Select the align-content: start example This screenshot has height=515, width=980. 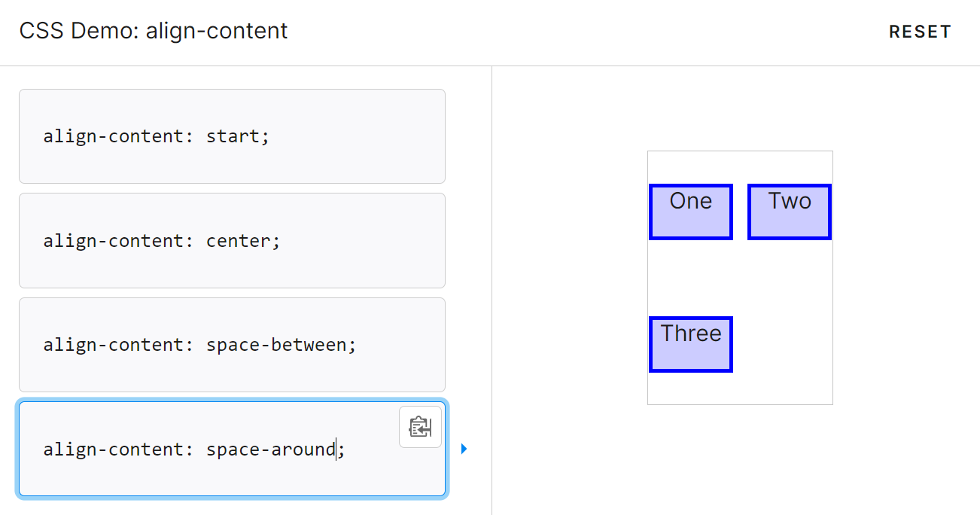[x=232, y=136]
